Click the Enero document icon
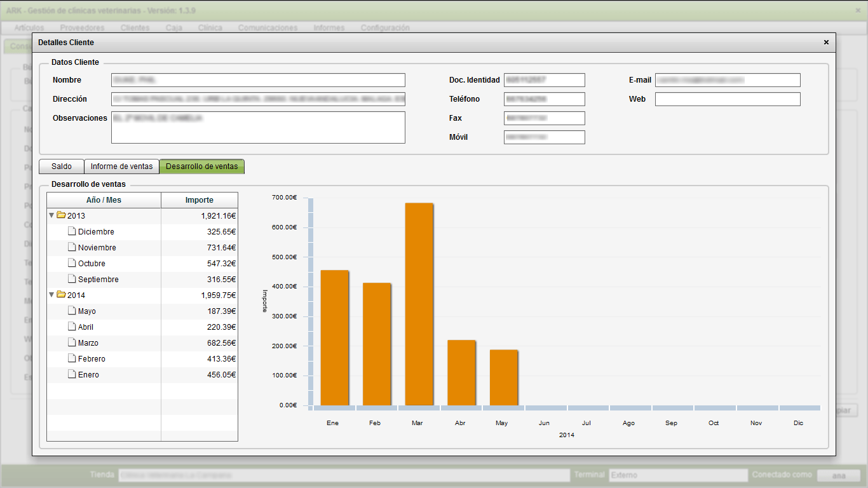 point(72,374)
